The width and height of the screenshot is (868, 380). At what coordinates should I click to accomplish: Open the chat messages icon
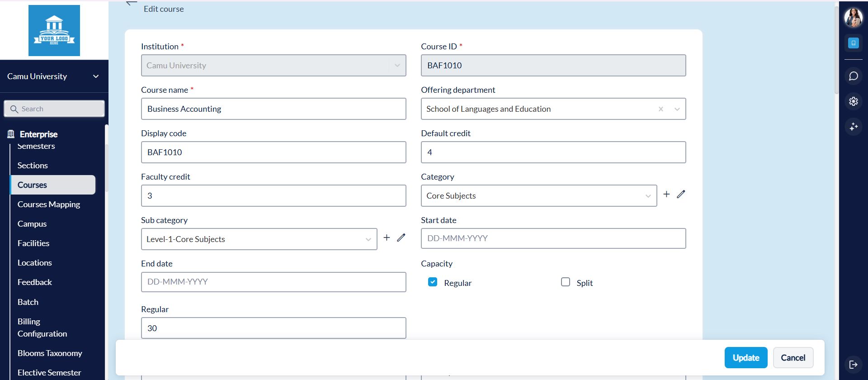point(853,76)
